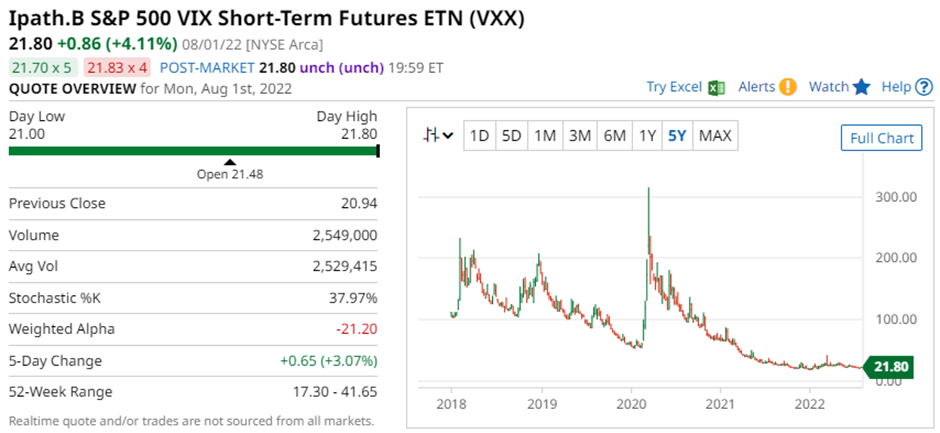Open the chart type dropdown
The image size is (940, 433).
tap(438, 136)
